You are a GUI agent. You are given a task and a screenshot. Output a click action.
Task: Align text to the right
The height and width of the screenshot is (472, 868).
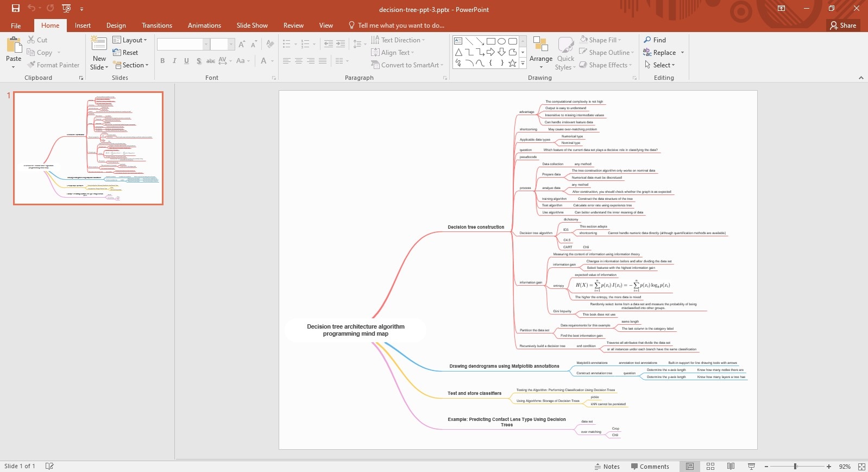pos(311,61)
